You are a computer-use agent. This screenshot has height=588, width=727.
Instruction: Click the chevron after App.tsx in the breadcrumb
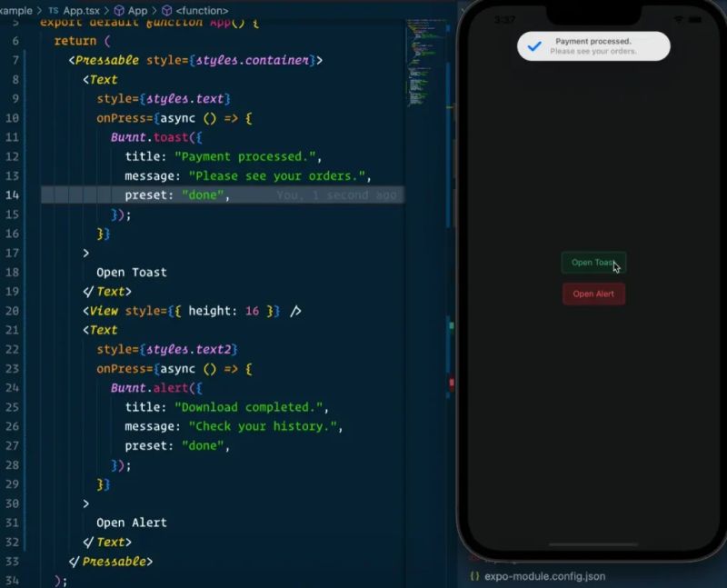(107, 10)
